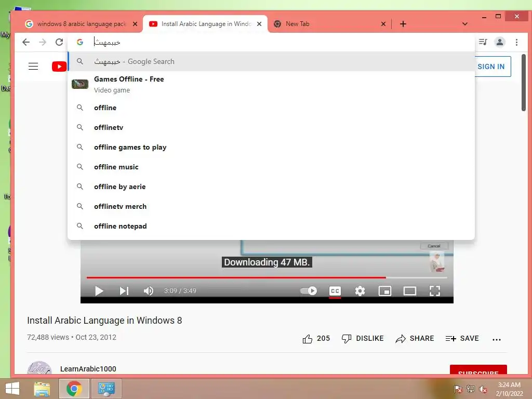Open the LearnArabic1000 channel name

click(x=88, y=369)
